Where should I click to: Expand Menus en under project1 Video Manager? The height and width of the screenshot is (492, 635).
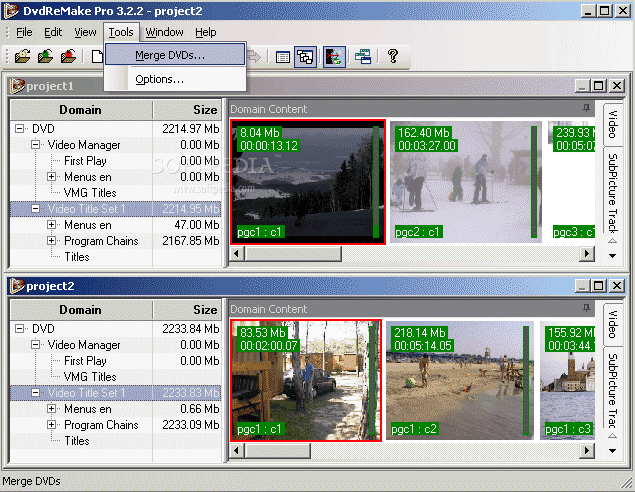click(51, 177)
